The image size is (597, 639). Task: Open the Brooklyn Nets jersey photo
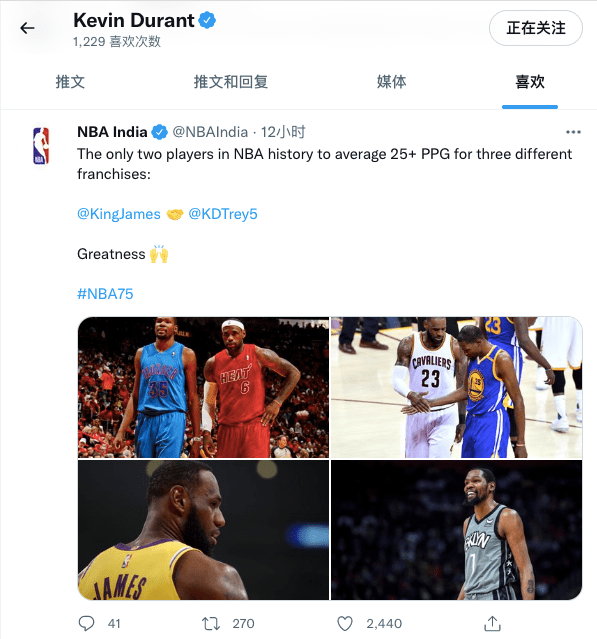456,530
